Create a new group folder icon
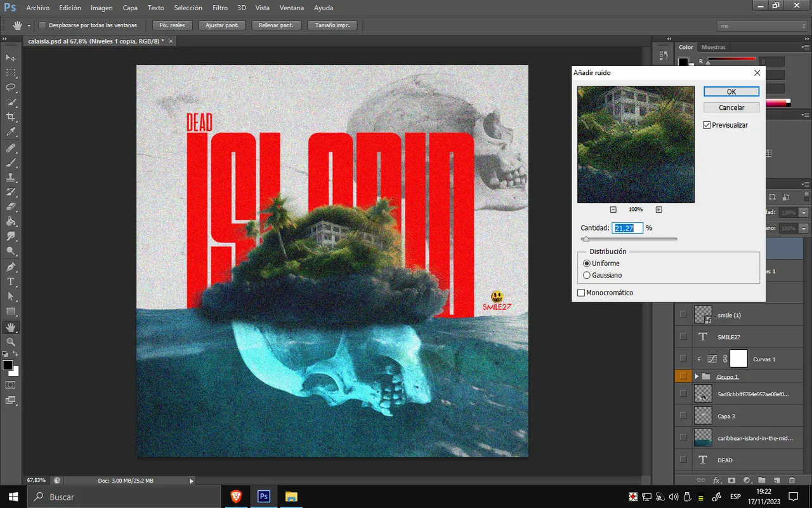 coord(761,481)
